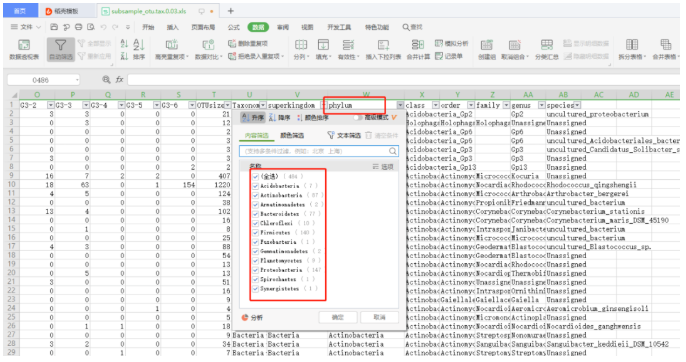Open the order column filter dropdown

point(471,105)
